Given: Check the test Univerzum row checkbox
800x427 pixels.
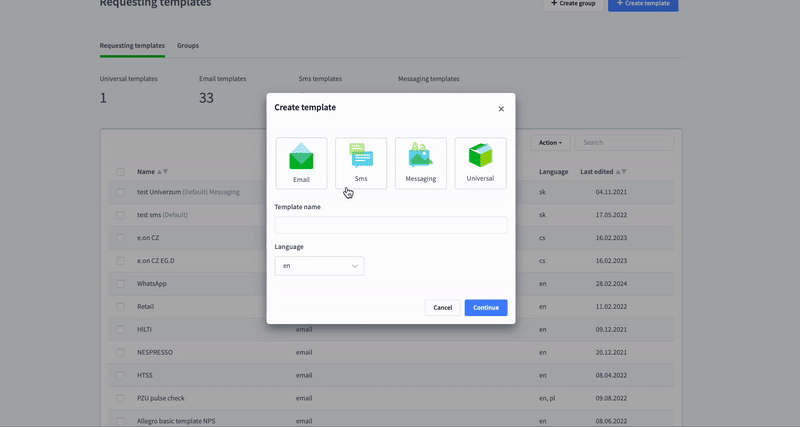Looking at the screenshot, I should (120, 192).
